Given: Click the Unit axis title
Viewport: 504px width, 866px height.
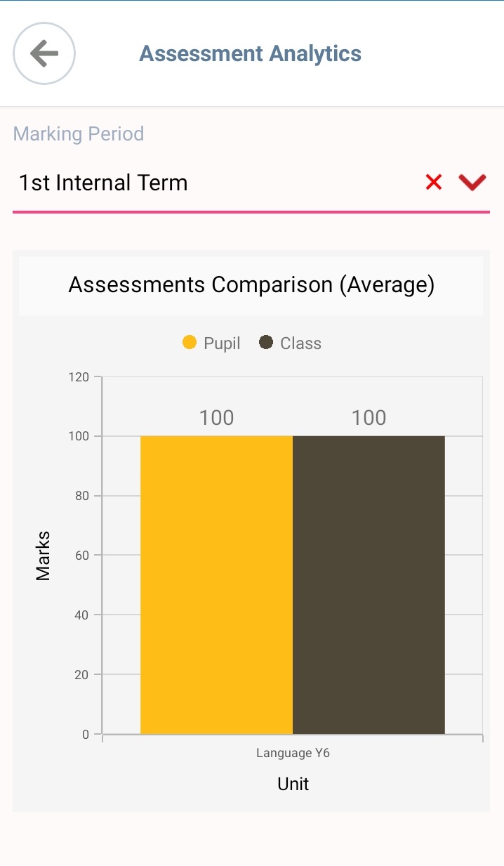Looking at the screenshot, I should click(x=293, y=785).
